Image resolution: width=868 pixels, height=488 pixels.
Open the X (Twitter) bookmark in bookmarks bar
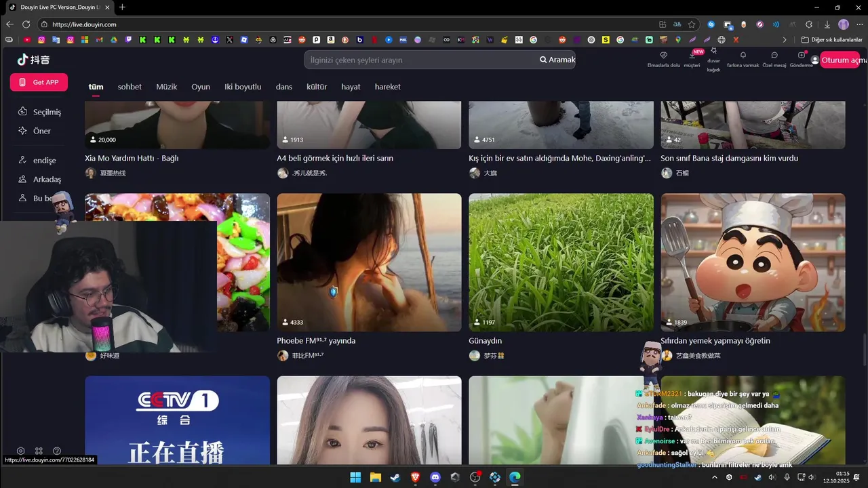(230, 40)
